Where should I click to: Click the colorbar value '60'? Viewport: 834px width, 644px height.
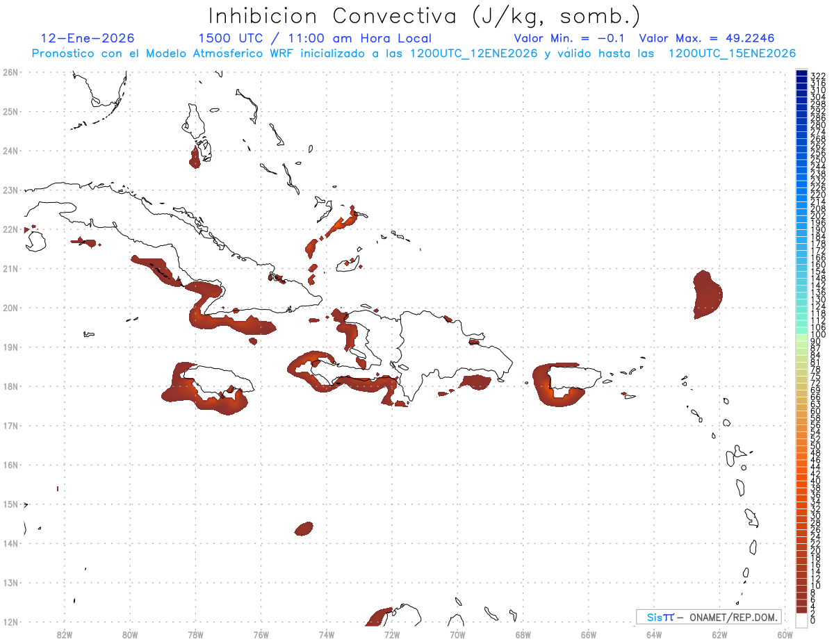click(x=816, y=411)
